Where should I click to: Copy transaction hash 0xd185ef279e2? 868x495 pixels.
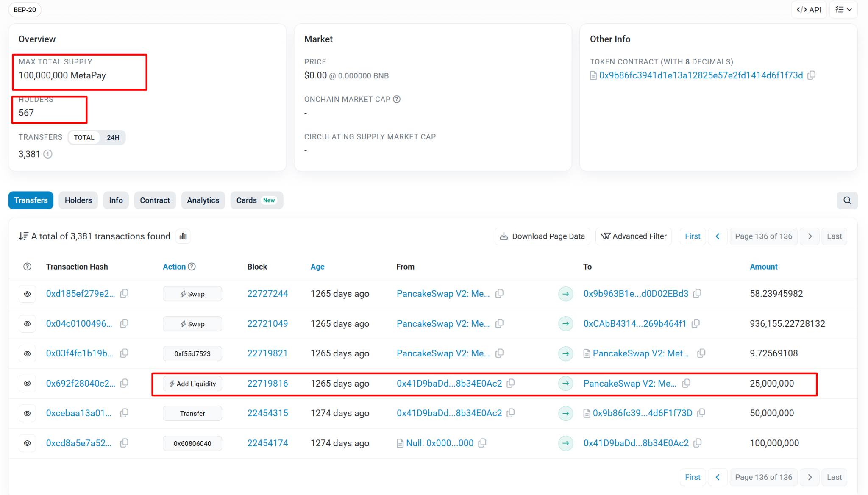pyautogui.click(x=124, y=293)
